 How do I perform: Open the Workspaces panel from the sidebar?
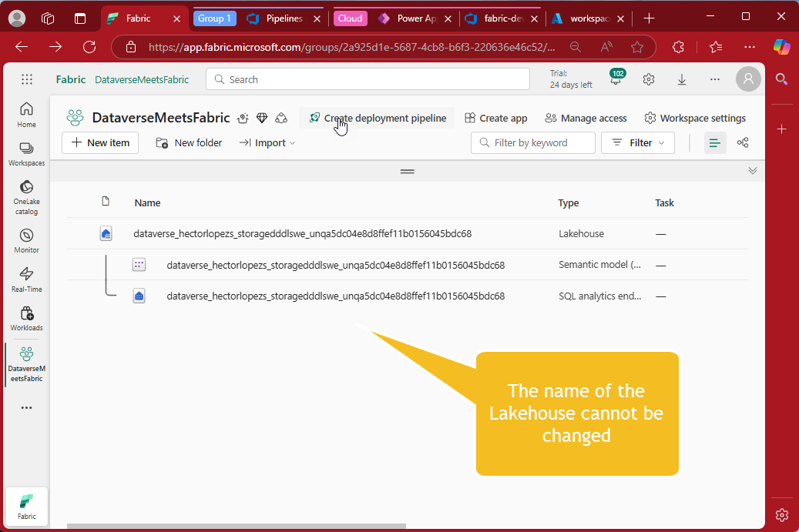pos(26,154)
